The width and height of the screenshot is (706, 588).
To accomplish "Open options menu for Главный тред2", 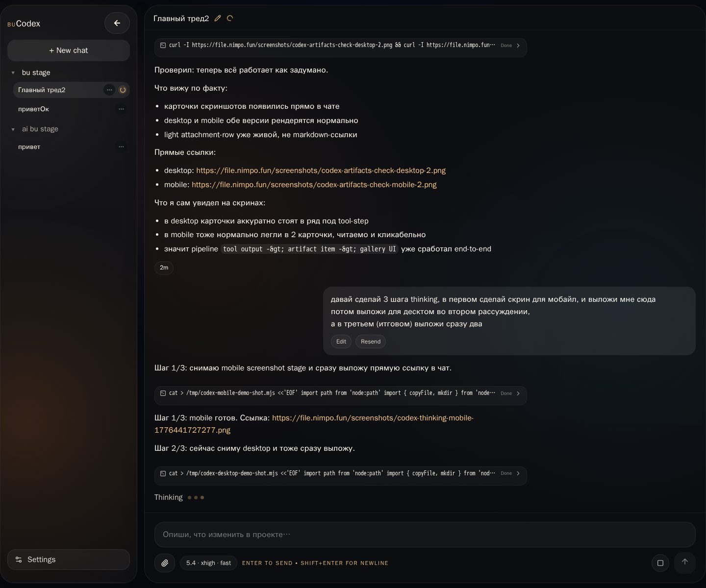I will (x=109, y=90).
